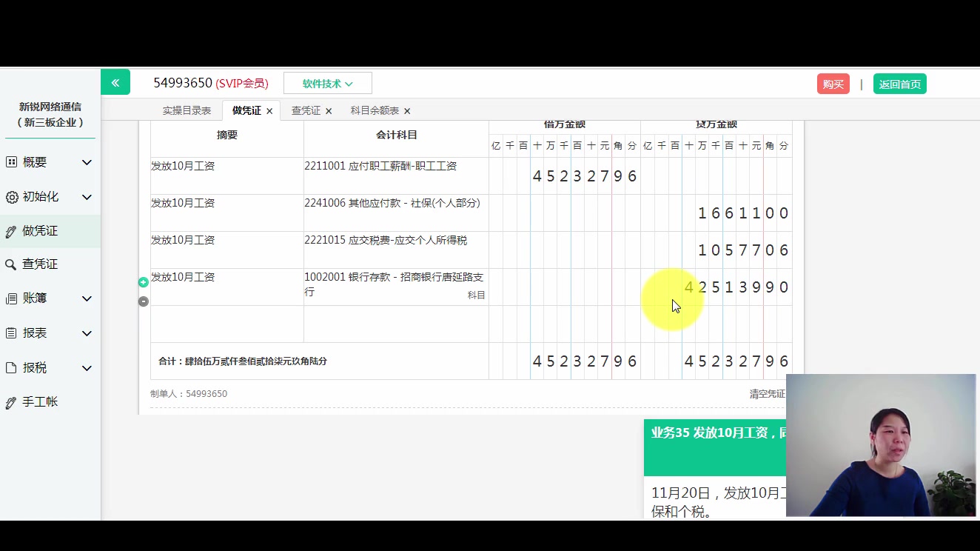Click 返回首页 to return home
This screenshot has width=980, height=551.
900,84
